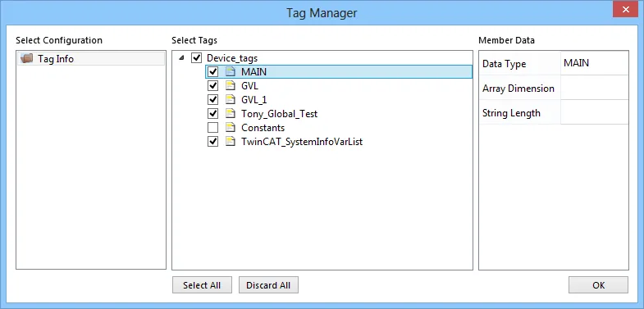Click the MAIN value in Data Type
This screenshot has height=309, width=644.
pyautogui.click(x=576, y=63)
